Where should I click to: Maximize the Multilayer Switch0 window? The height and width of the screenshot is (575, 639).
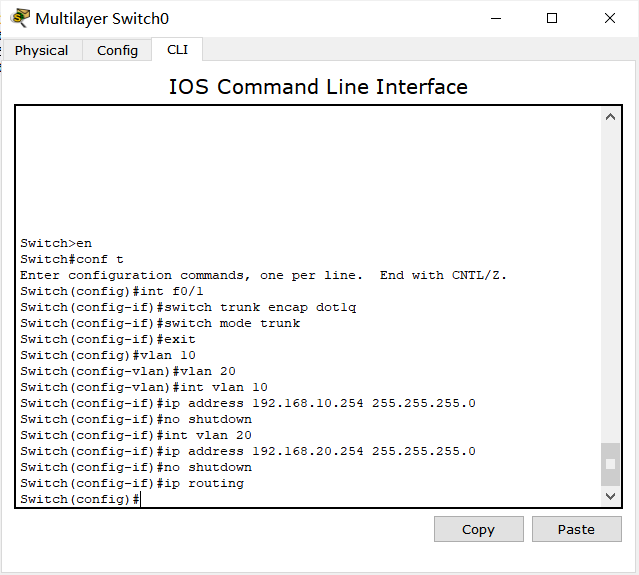tap(552, 18)
